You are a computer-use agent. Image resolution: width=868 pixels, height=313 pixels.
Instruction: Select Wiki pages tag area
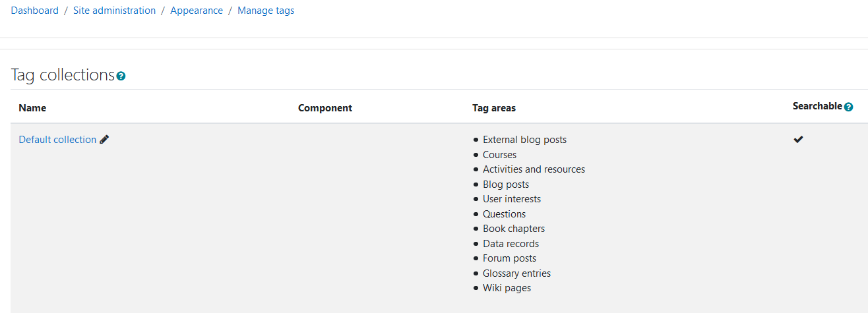point(507,288)
